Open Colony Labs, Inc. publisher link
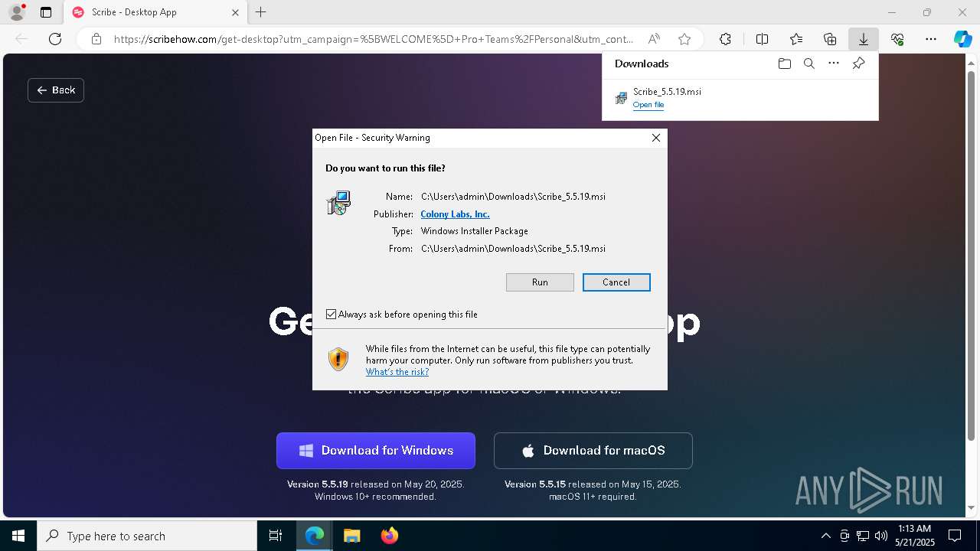 [455, 214]
